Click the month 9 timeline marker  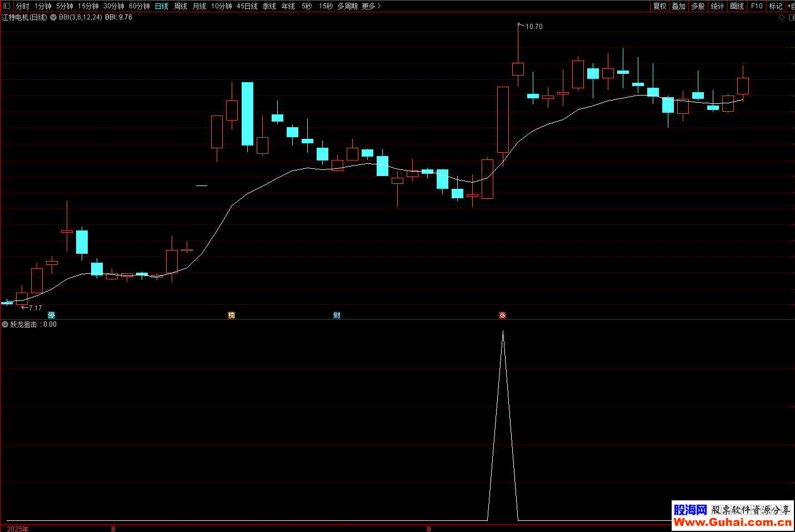click(429, 529)
